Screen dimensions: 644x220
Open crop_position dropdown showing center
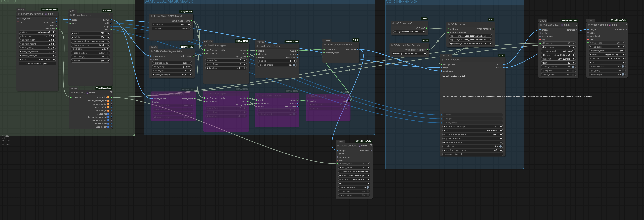point(91,53)
